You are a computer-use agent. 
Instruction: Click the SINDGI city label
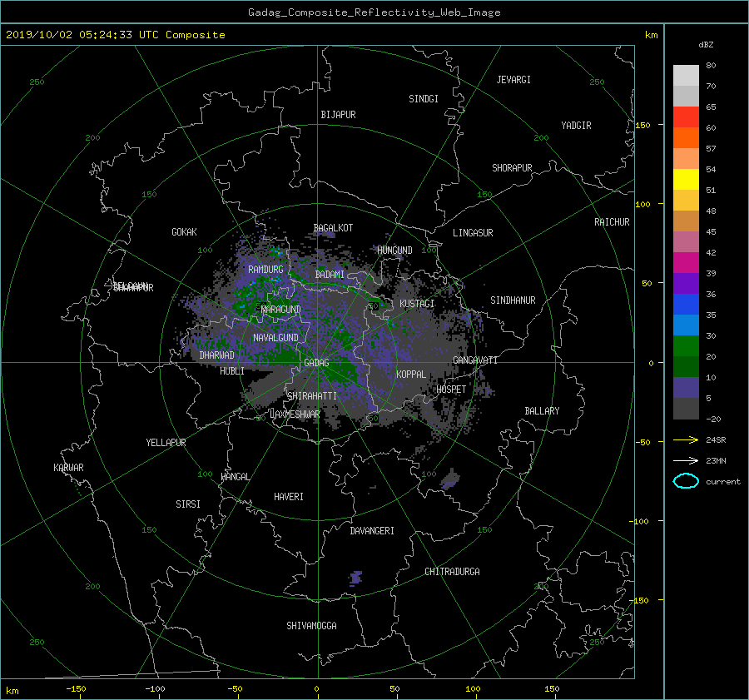[424, 99]
